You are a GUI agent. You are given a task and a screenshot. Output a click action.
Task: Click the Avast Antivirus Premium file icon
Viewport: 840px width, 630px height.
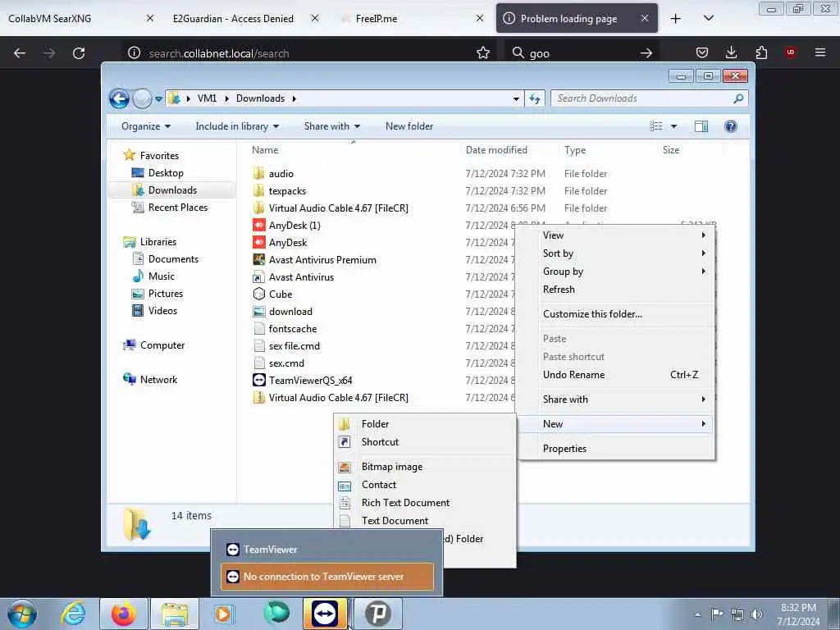(258, 259)
